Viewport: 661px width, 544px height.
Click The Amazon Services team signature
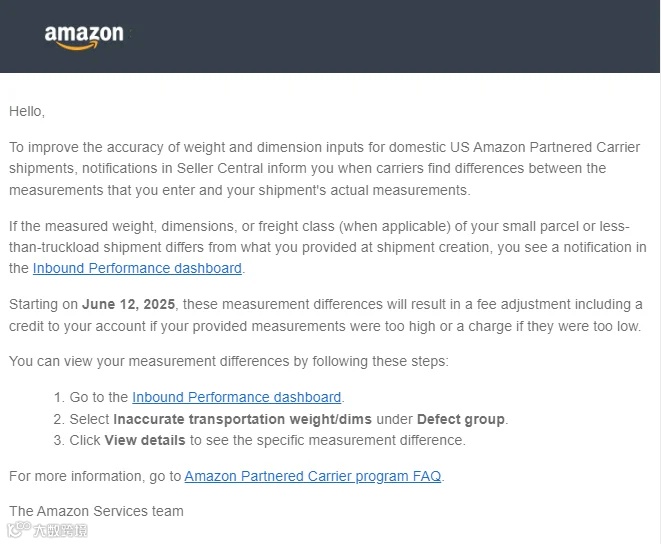click(96, 511)
